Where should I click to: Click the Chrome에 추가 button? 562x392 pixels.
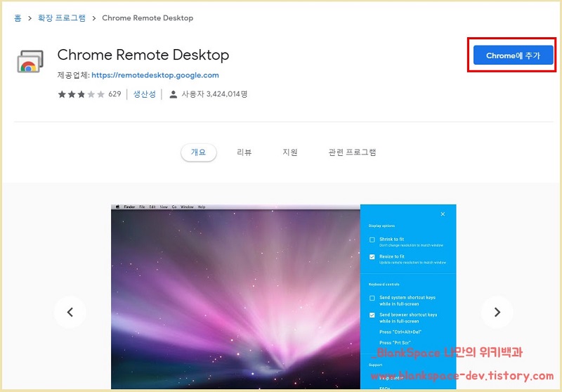pyautogui.click(x=513, y=55)
